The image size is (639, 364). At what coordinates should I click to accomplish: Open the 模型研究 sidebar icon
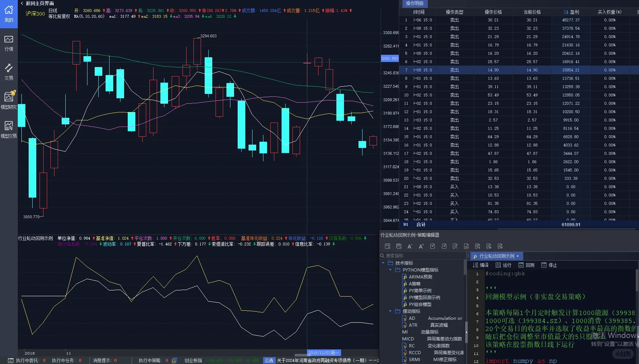point(9,101)
